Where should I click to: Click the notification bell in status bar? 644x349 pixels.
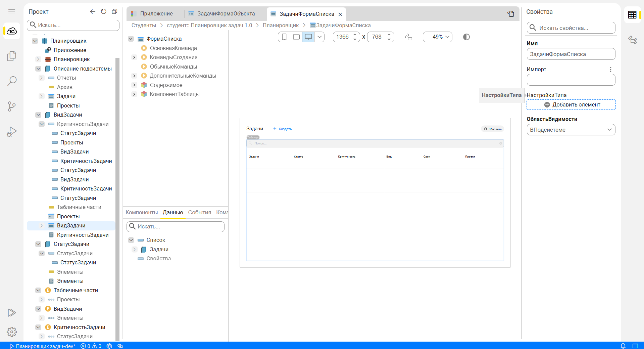tap(623, 346)
